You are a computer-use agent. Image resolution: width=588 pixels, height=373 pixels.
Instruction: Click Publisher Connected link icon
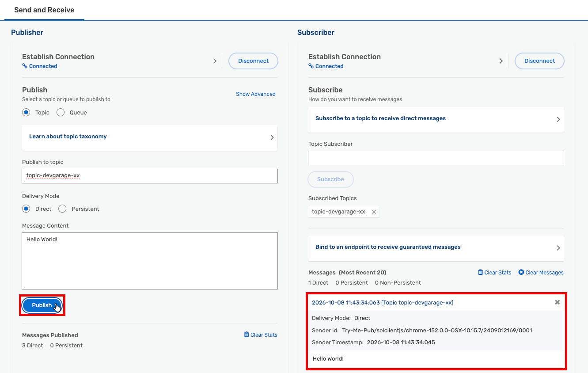25,66
